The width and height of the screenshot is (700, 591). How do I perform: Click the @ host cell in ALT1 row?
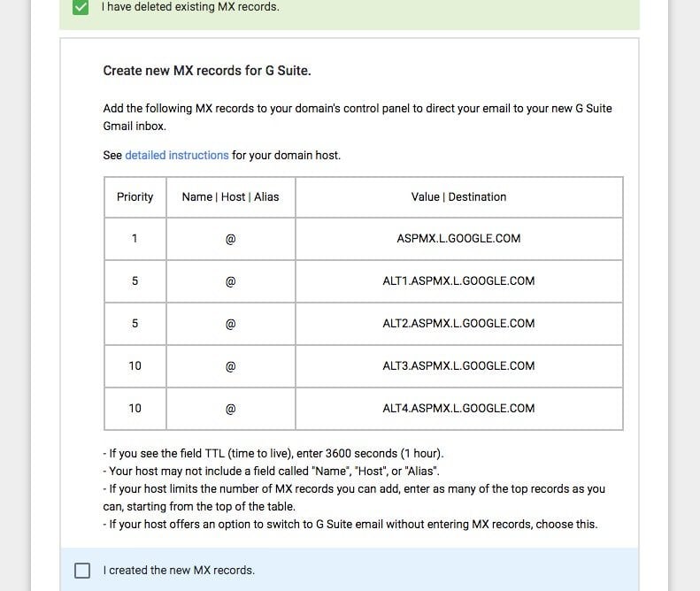pyautogui.click(x=230, y=281)
